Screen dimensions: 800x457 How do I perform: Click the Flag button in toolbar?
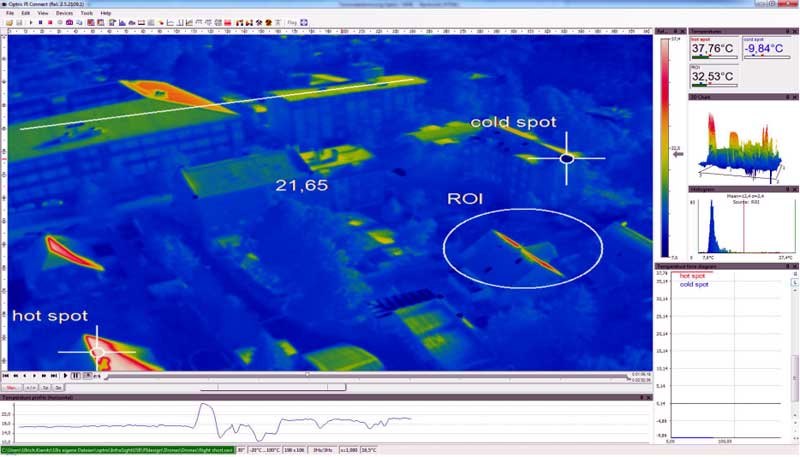(291, 22)
